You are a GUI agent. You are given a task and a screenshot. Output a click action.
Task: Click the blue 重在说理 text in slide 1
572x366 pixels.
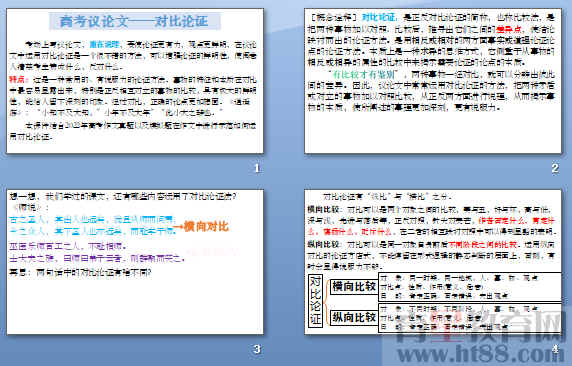(x=105, y=45)
